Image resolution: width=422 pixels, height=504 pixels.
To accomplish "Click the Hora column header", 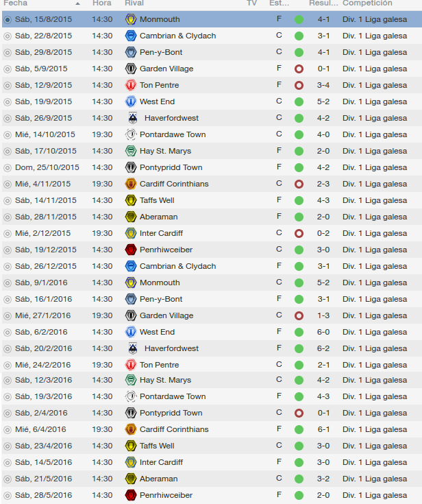I will (102, 3).
